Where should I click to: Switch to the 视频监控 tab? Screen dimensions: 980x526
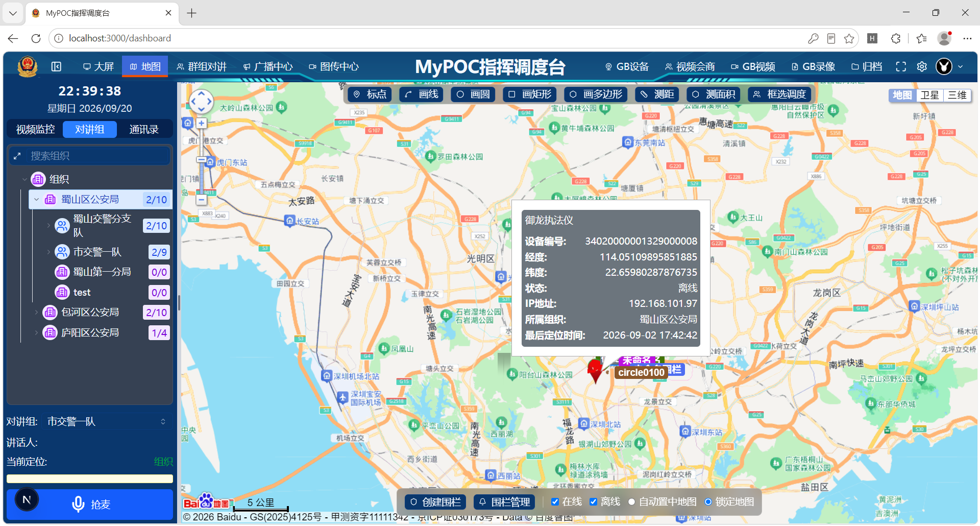click(35, 130)
